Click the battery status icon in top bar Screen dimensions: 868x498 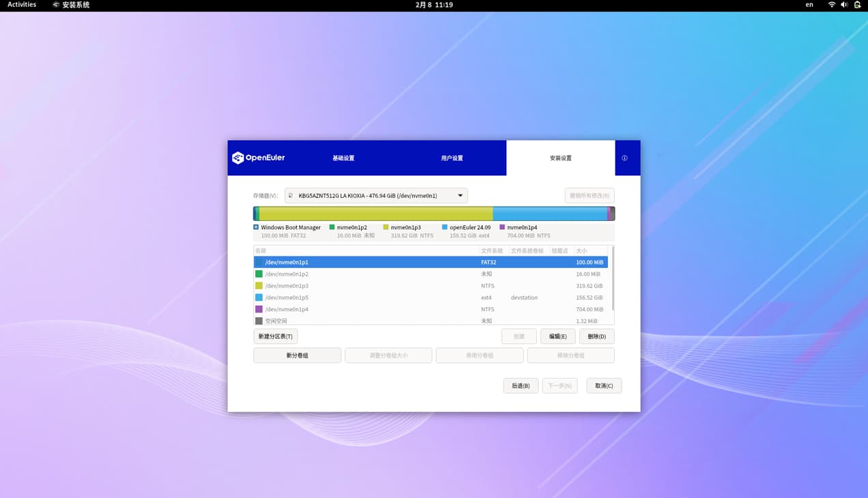858,5
